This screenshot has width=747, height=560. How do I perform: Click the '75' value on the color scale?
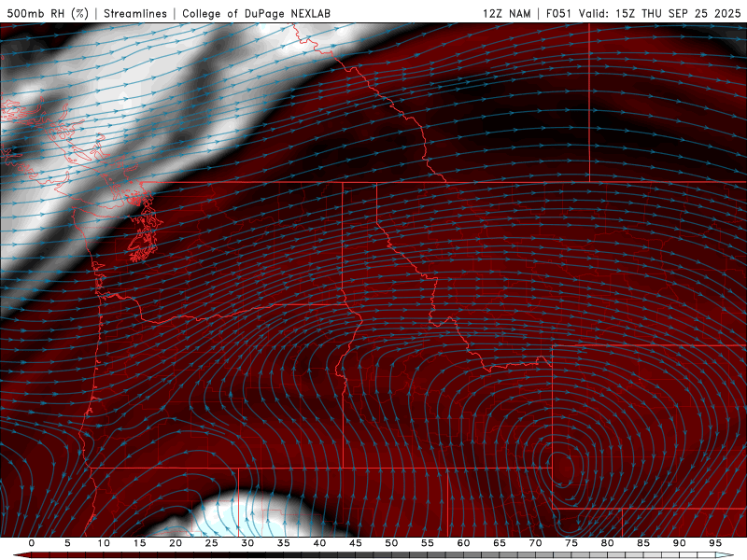tap(571, 543)
